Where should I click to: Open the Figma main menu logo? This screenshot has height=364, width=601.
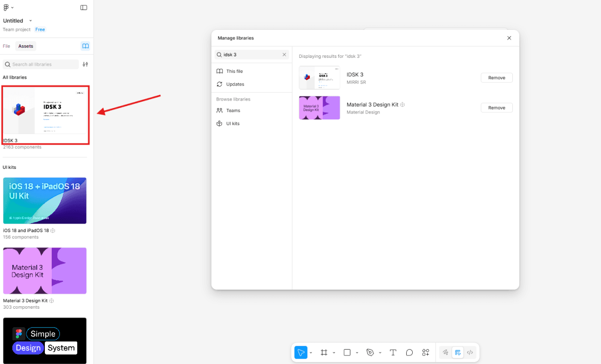6,7
